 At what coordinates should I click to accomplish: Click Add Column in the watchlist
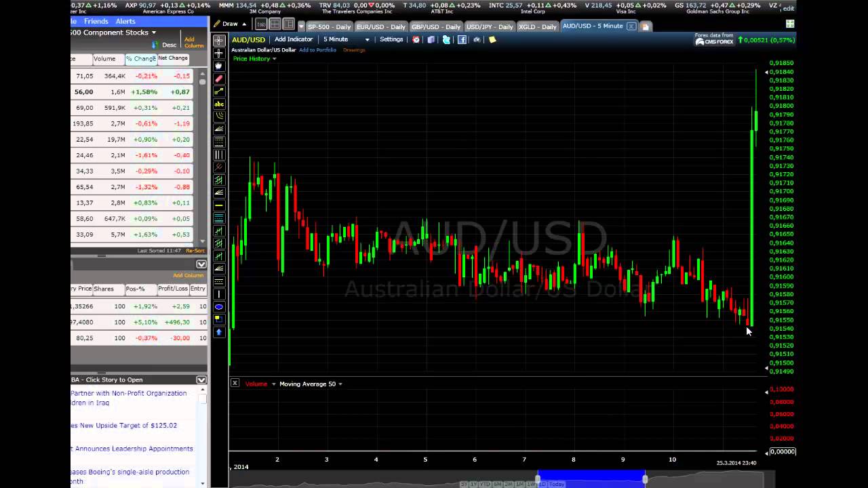[x=194, y=43]
